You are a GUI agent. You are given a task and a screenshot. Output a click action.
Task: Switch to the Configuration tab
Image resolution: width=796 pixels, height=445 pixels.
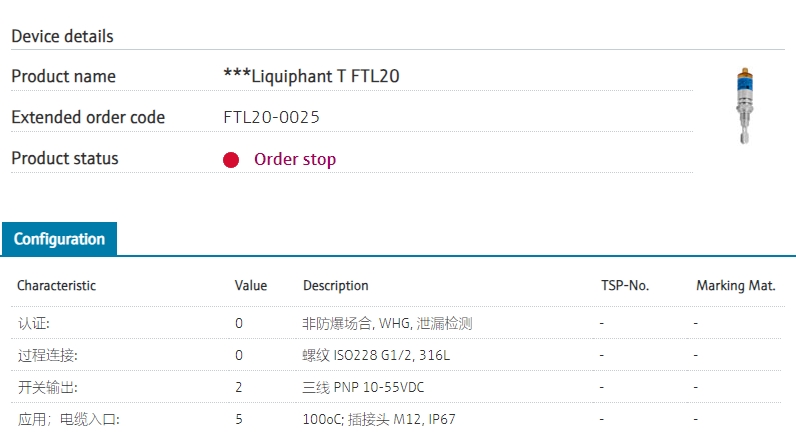click(x=59, y=240)
